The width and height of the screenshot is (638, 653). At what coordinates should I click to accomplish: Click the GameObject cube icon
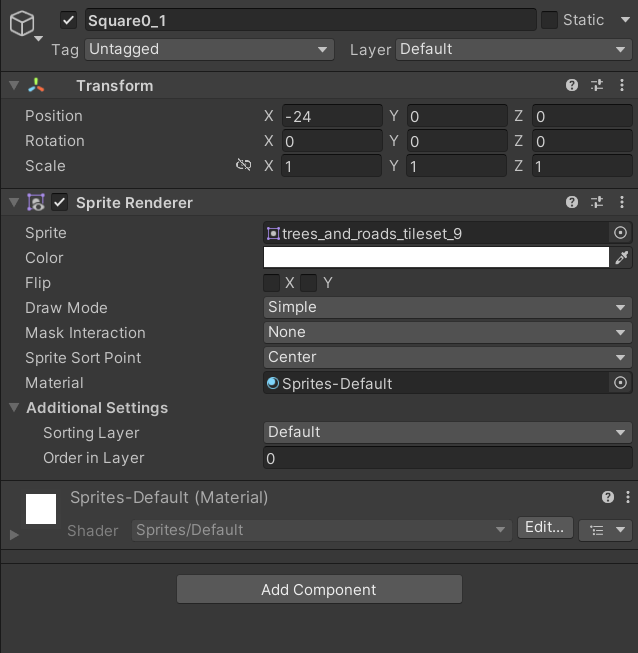point(22,23)
